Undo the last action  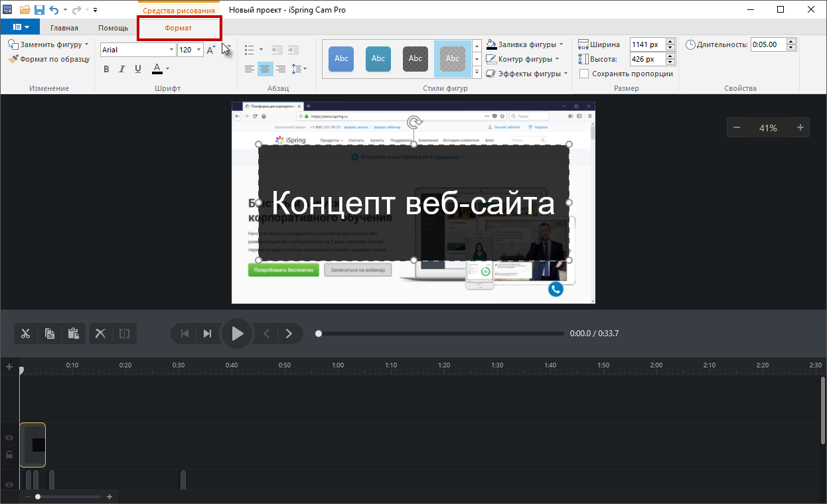click(x=54, y=10)
